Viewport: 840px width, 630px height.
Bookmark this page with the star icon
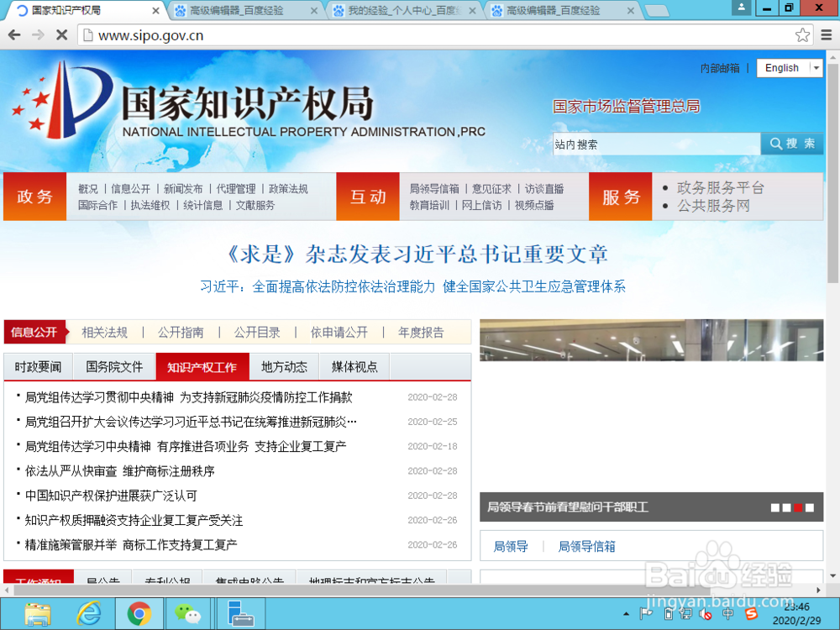(x=802, y=35)
